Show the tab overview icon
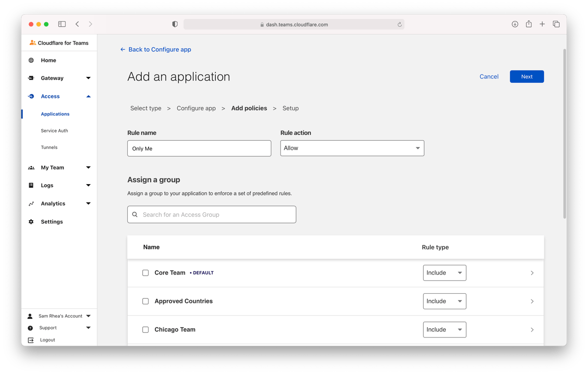The image size is (588, 374). [556, 24]
